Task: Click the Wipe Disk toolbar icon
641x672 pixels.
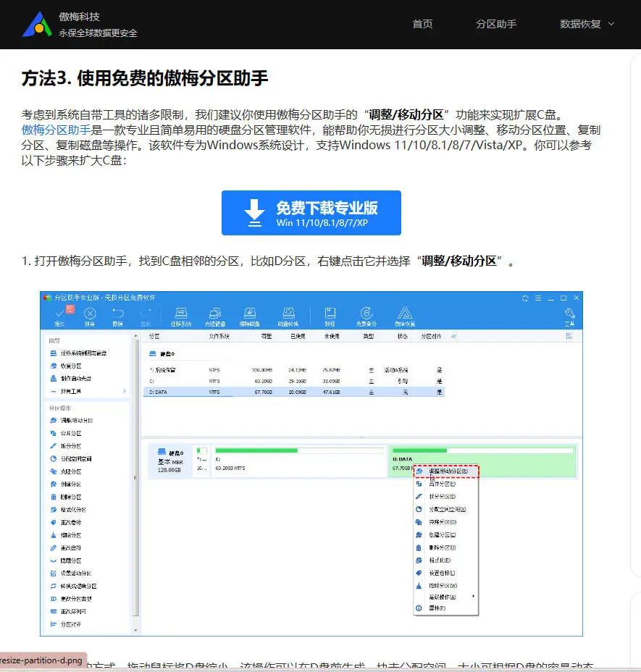Action: pyautogui.click(x=250, y=316)
